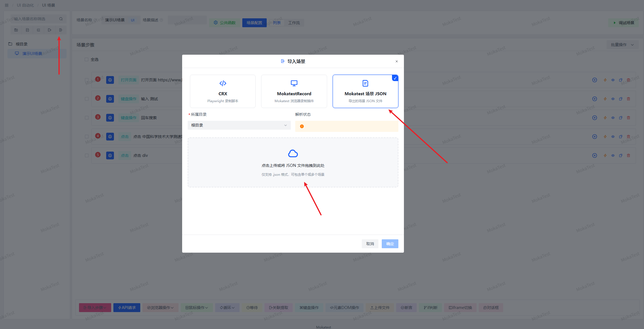The image size is (644, 329).
Task: Open the 公共函数 public functions button
Action: [225, 23]
